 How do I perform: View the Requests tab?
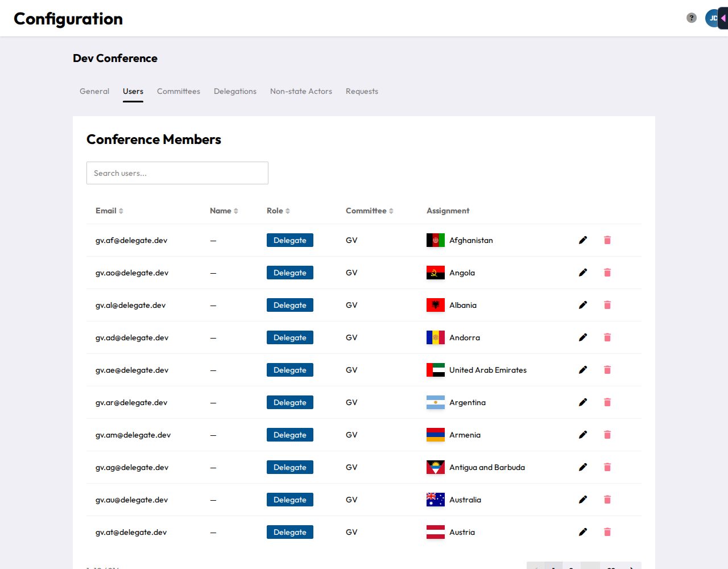362,91
